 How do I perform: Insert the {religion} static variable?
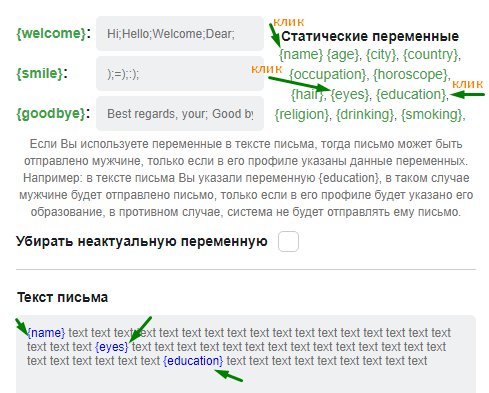[302, 114]
